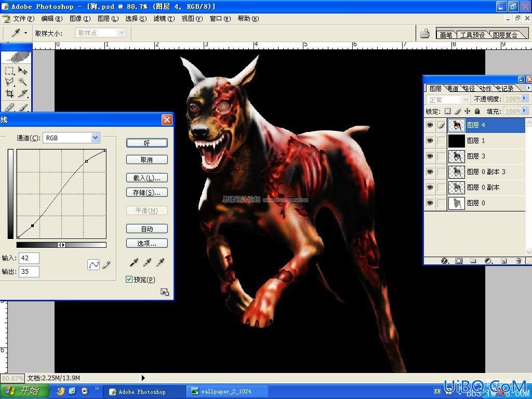Create new fill or adjustment layer
The image size is (532, 399).
coord(488,261)
